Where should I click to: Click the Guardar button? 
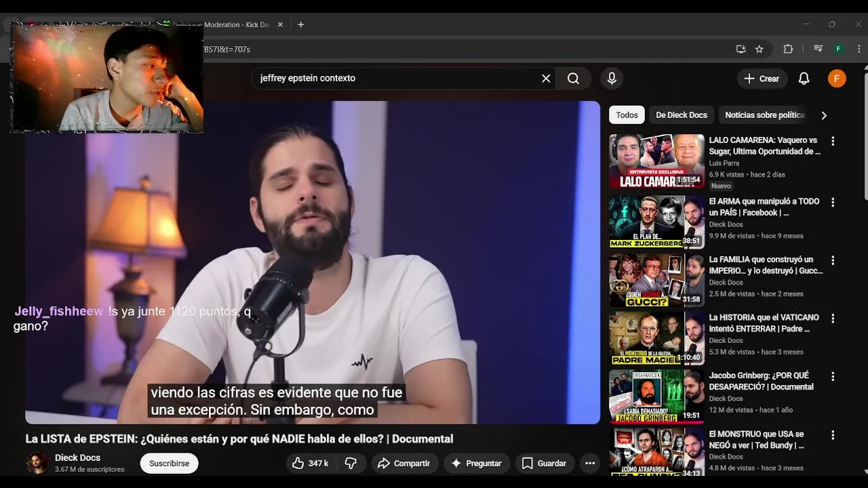544,464
